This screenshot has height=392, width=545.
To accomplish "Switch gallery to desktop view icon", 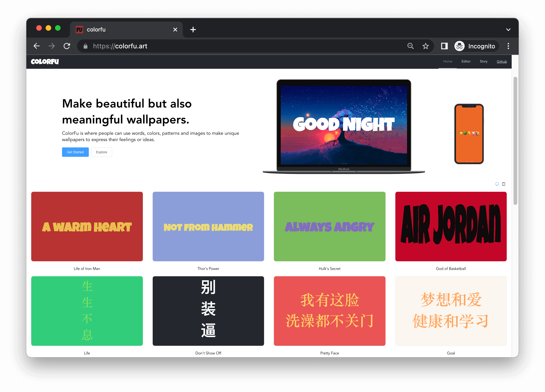I will click(497, 184).
